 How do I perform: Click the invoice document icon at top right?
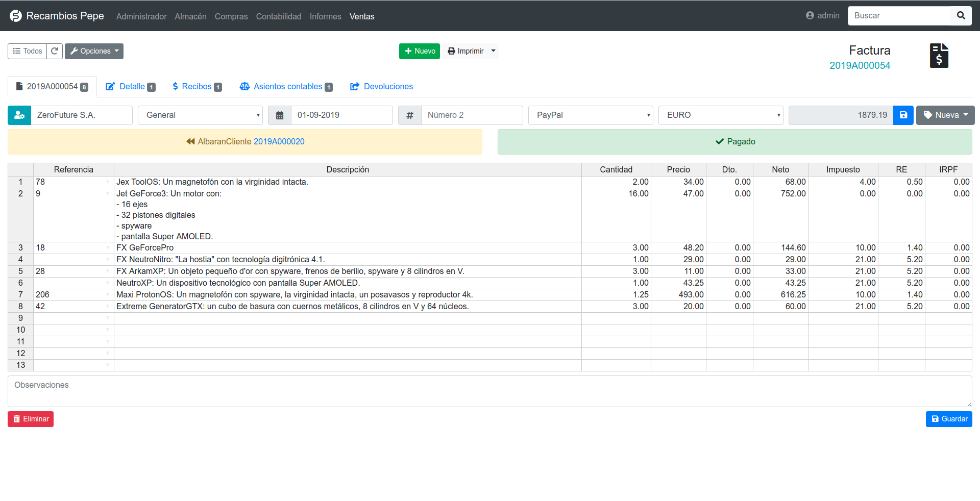[x=939, y=55]
